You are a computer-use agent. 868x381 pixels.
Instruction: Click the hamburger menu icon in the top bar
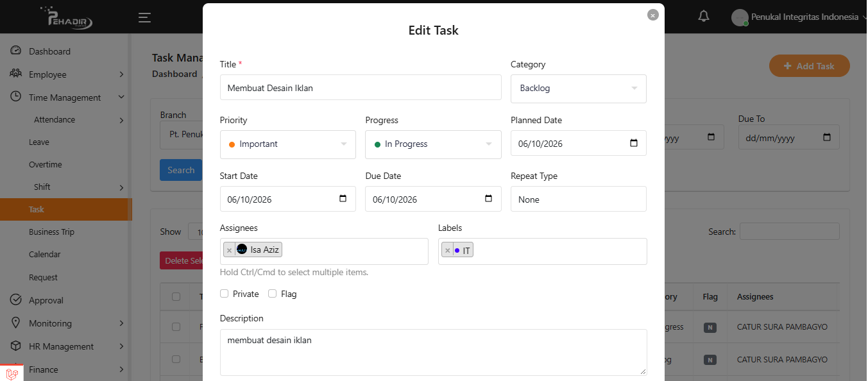click(145, 17)
